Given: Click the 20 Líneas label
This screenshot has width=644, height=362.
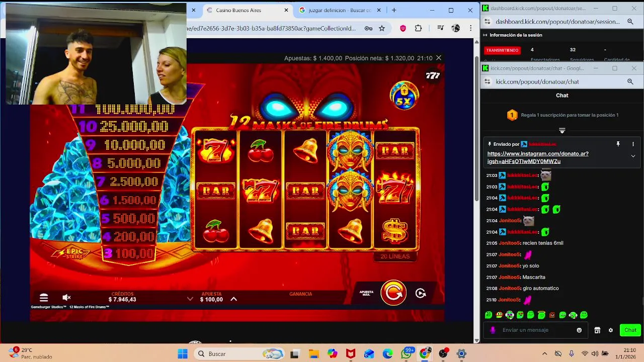Looking at the screenshot, I should click(x=395, y=256).
